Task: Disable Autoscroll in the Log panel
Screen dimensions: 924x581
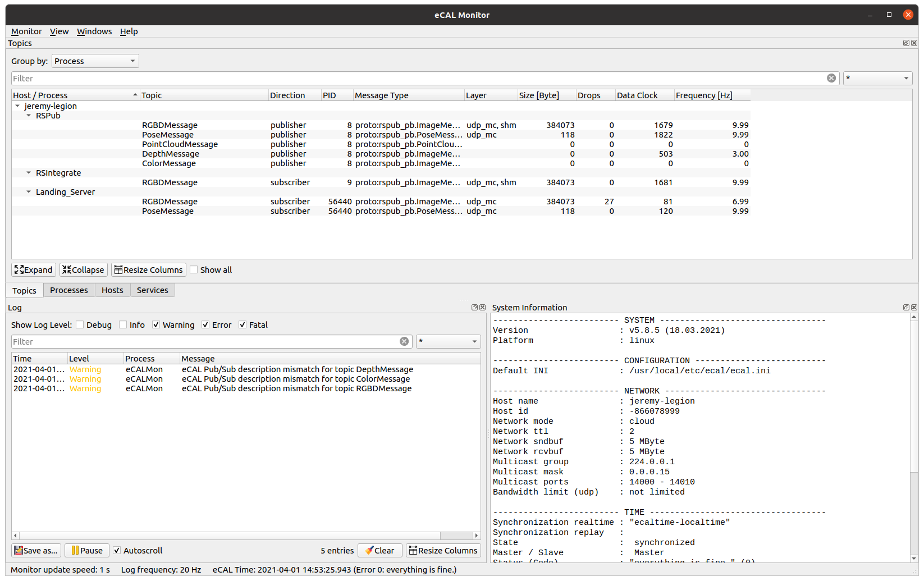Action: point(116,550)
